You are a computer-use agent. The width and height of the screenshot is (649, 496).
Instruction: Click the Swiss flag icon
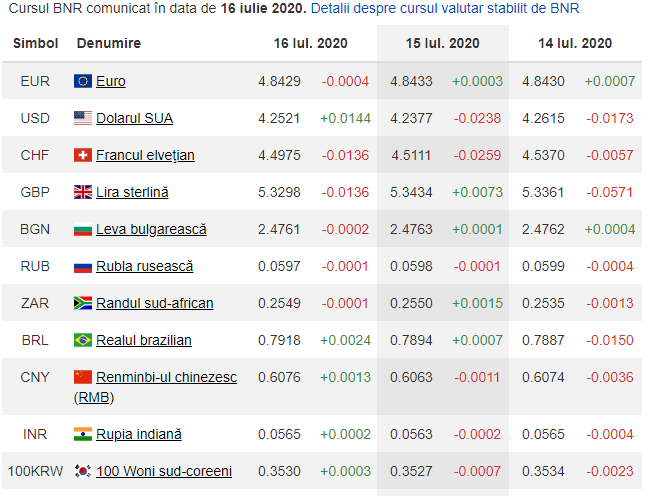tap(83, 155)
